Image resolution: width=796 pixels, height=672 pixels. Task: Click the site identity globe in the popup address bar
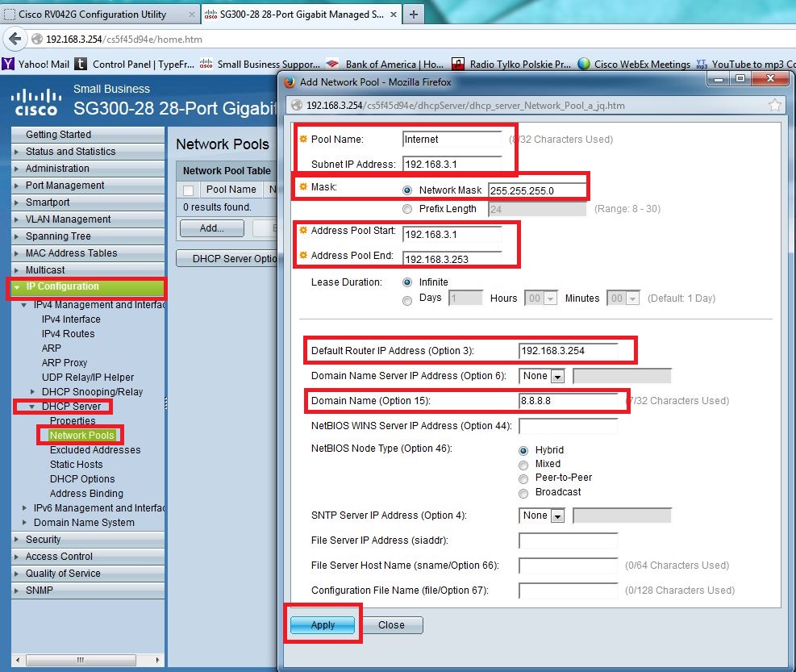coord(298,105)
